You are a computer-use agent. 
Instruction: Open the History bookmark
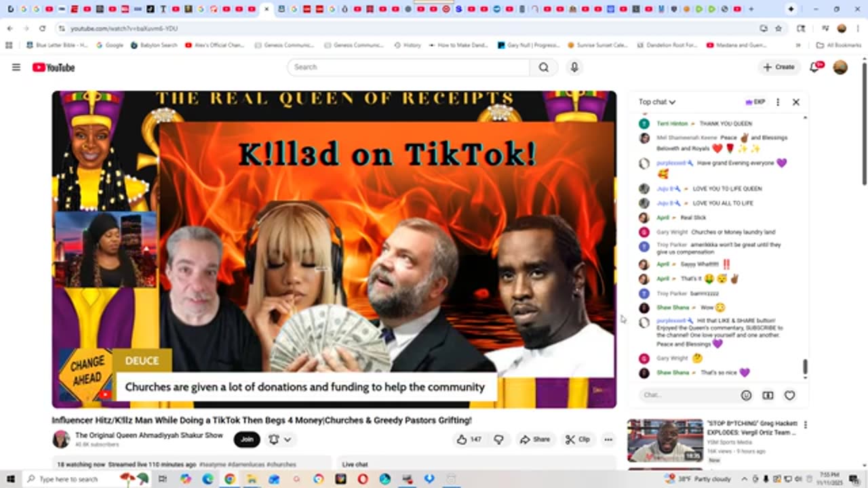[408, 45]
